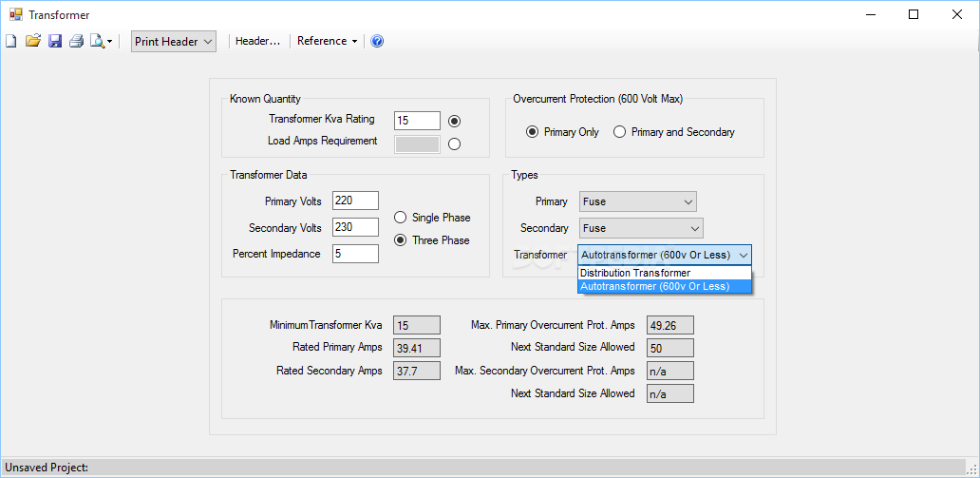The image size is (980, 478).
Task: Select Primary Only overcurrent protection
Action: 562,132
